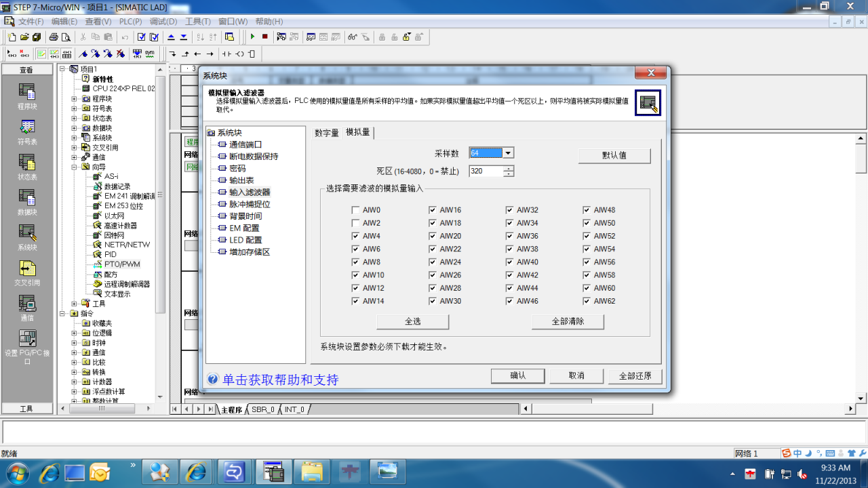Screen dimensions: 868x488
Task: Click the 死区 deadband value input field
Action: click(x=486, y=171)
